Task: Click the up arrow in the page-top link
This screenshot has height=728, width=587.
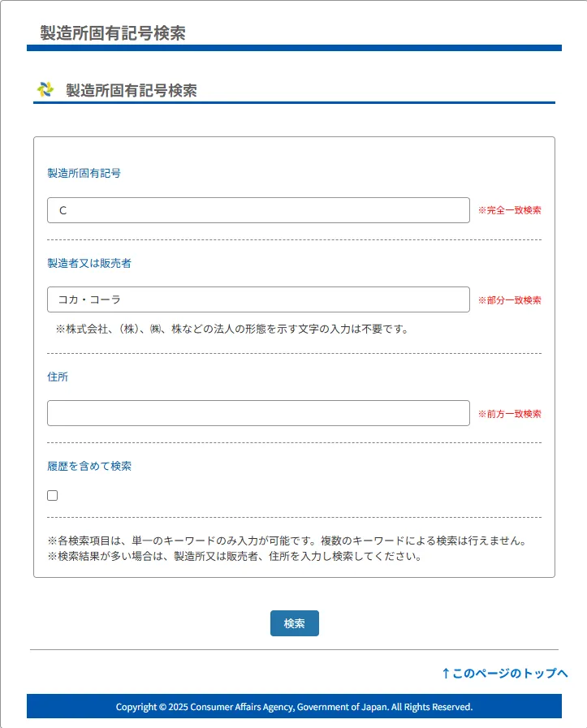Action: (x=446, y=673)
